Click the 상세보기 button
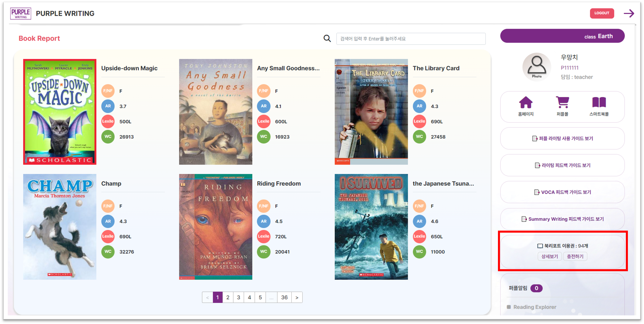 [549, 257]
